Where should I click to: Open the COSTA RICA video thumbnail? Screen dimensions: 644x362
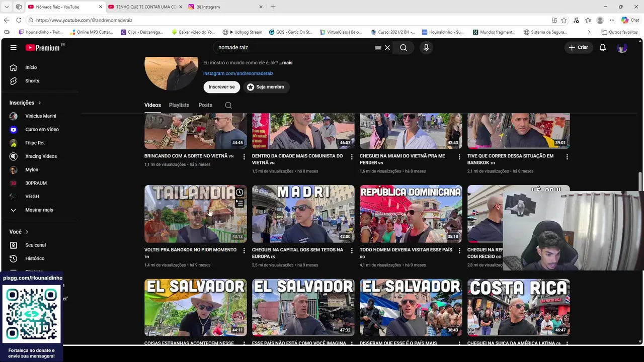pos(519,308)
